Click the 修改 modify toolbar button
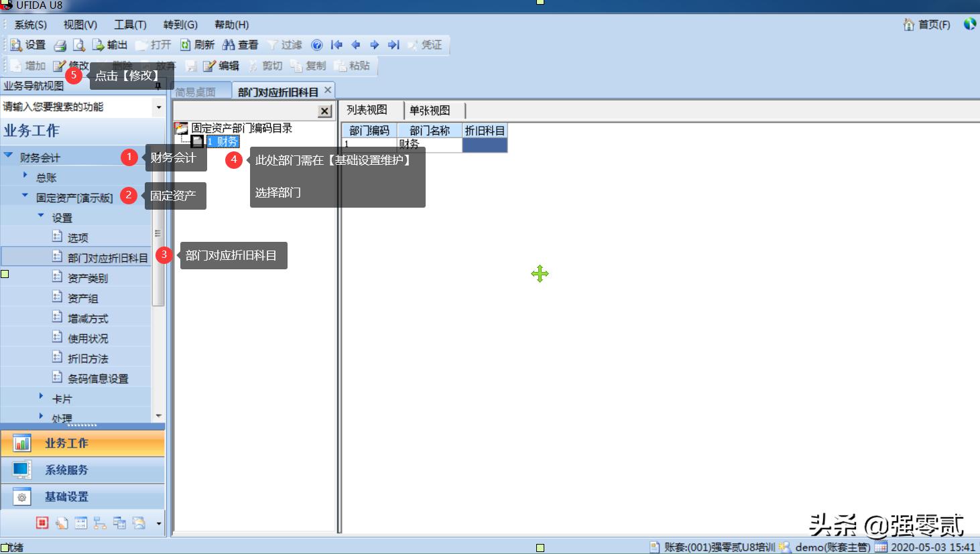The image size is (980, 554). pyautogui.click(x=70, y=66)
